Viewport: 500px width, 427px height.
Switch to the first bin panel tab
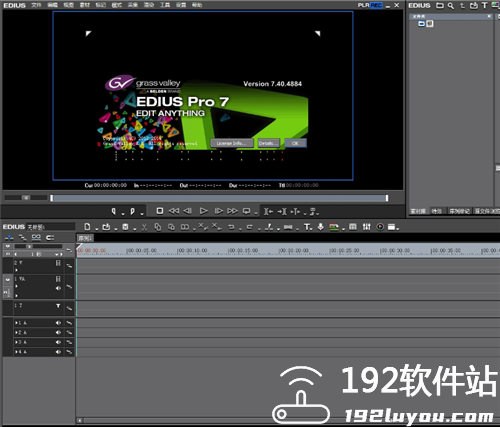(418, 211)
